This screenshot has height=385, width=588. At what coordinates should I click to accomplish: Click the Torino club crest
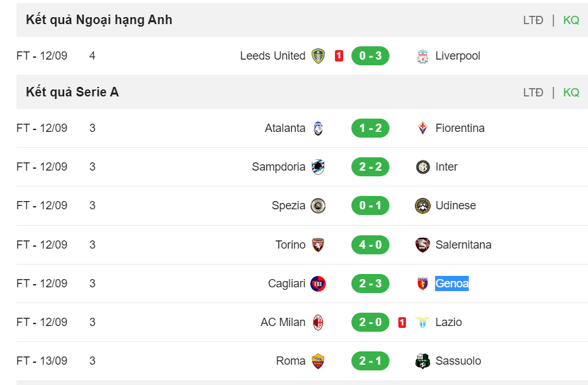(318, 245)
